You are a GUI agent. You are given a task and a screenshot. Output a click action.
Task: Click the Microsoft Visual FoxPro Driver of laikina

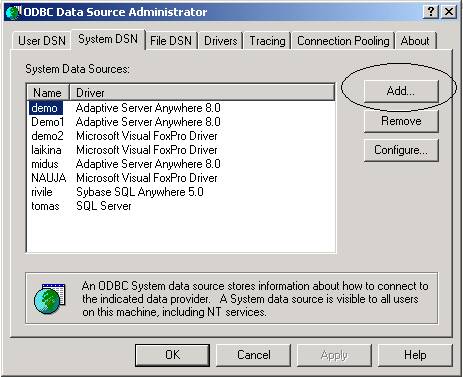[x=147, y=150]
